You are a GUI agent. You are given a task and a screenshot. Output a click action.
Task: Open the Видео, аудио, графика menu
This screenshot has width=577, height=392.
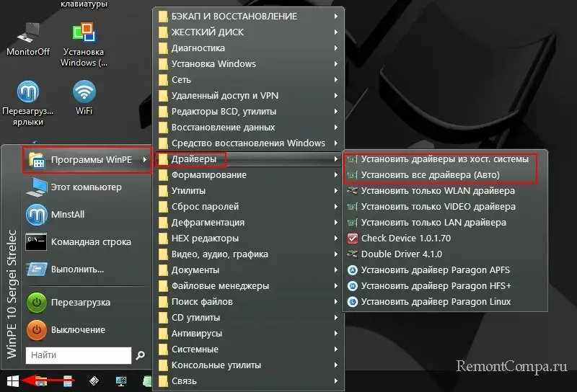[x=249, y=254]
